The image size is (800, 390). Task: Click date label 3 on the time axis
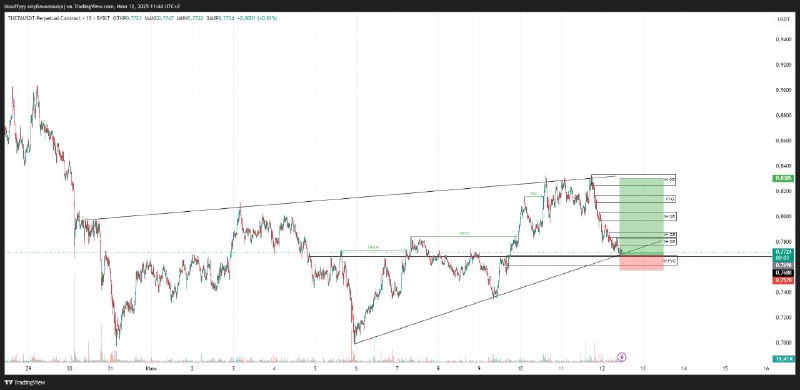(233, 369)
